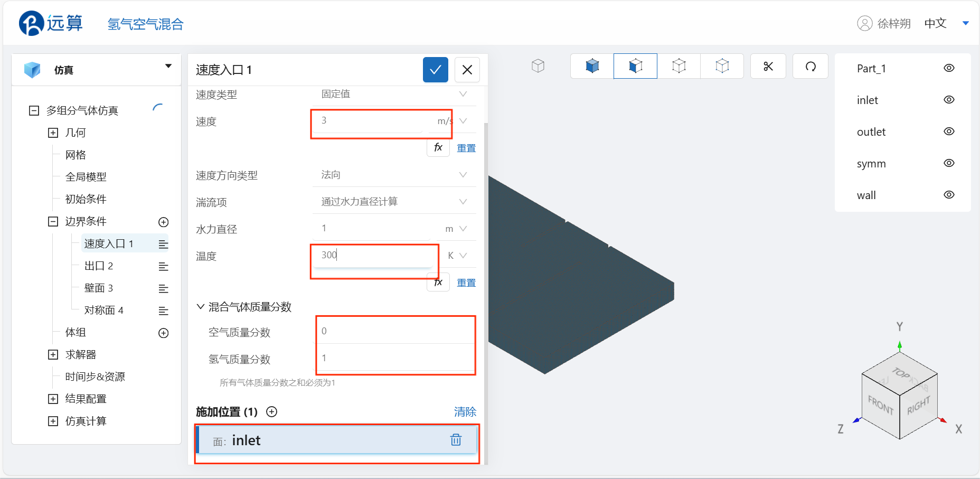The height and width of the screenshot is (479, 980).
Task: Reset the 速度 value with 重置
Action: point(466,148)
